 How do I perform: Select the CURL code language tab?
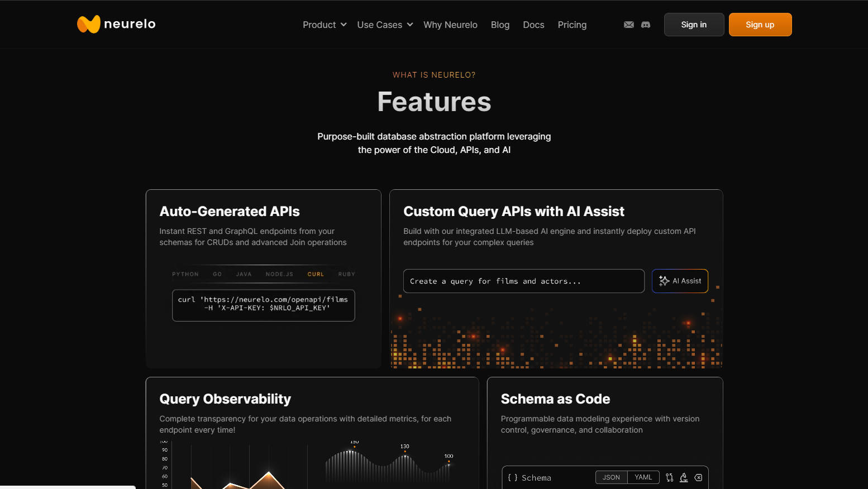(316, 274)
